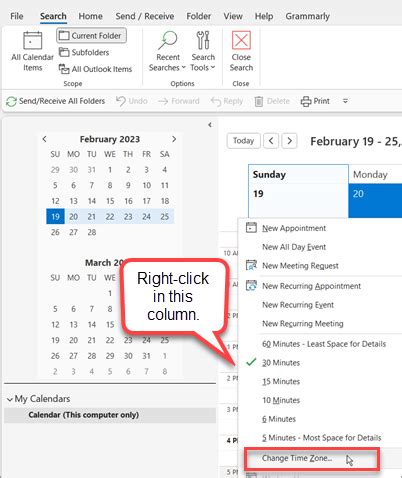Viewport: 402px width, 478px height.
Task: Open the Folder ribbon tab
Action: (198, 16)
